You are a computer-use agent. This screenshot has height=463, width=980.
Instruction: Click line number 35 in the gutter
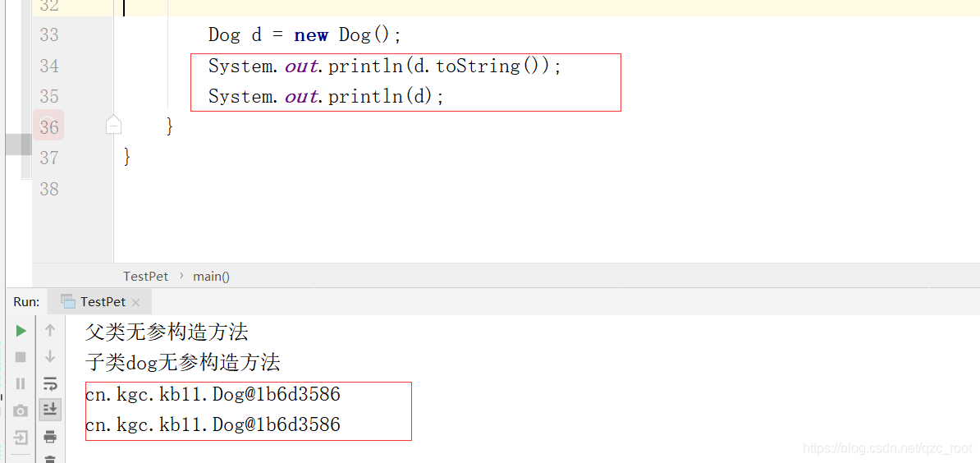[x=48, y=96]
